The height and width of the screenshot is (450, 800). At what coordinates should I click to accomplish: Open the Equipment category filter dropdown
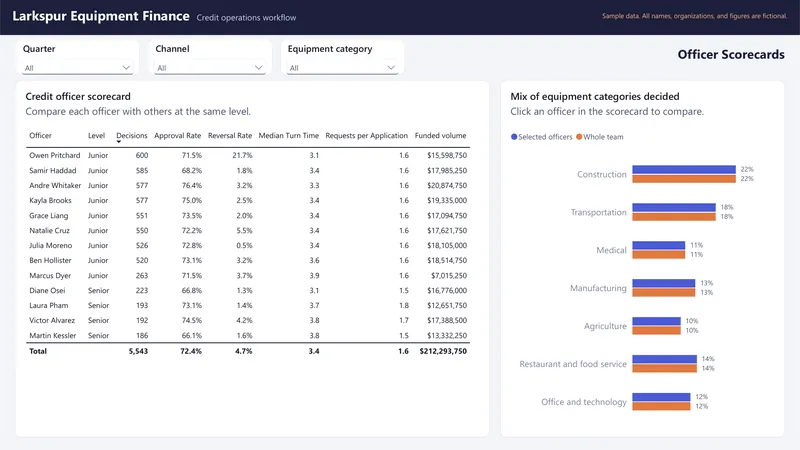[342, 67]
